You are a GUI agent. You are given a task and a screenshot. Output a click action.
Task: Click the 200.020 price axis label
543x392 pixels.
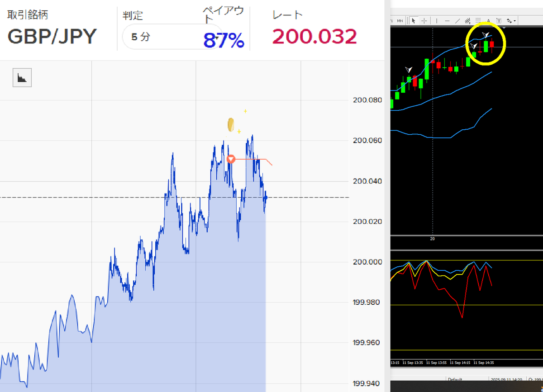(367, 221)
